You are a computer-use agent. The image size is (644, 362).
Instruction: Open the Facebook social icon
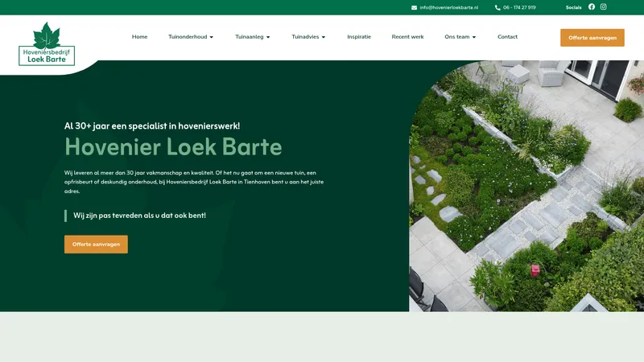(x=592, y=6)
